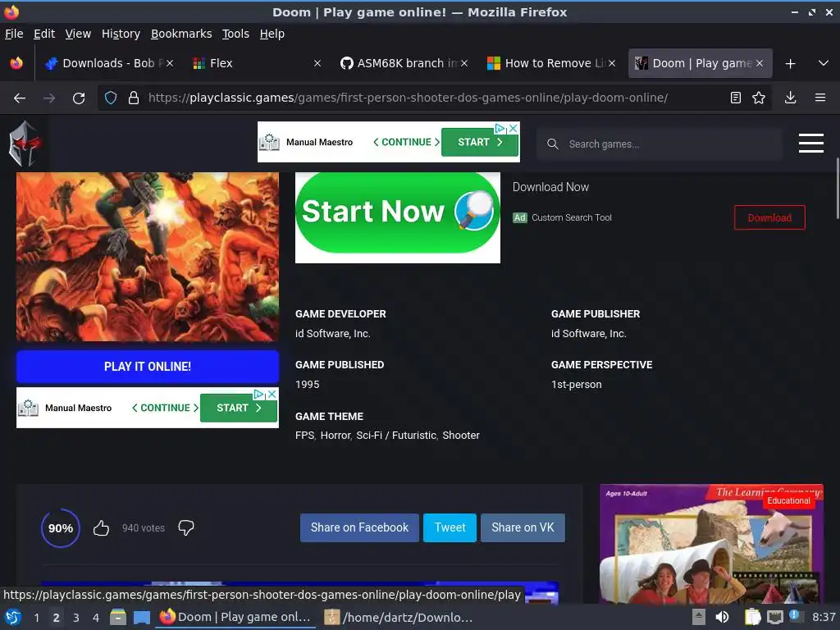Click the Tweet button
The height and width of the screenshot is (630, 840).
(x=450, y=527)
